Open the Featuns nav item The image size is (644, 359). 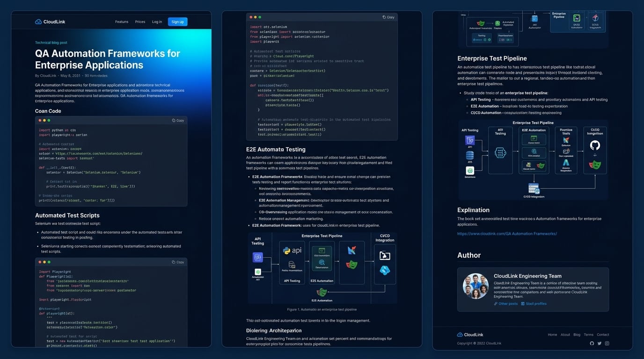click(122, 22)
